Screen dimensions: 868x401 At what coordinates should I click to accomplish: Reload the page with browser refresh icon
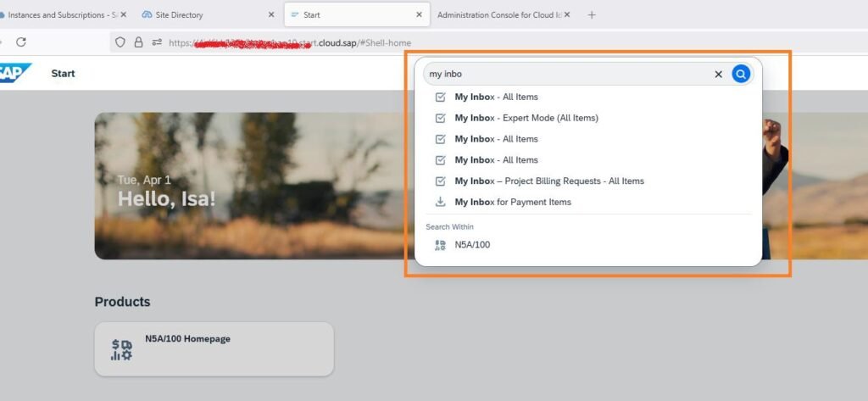21,42
